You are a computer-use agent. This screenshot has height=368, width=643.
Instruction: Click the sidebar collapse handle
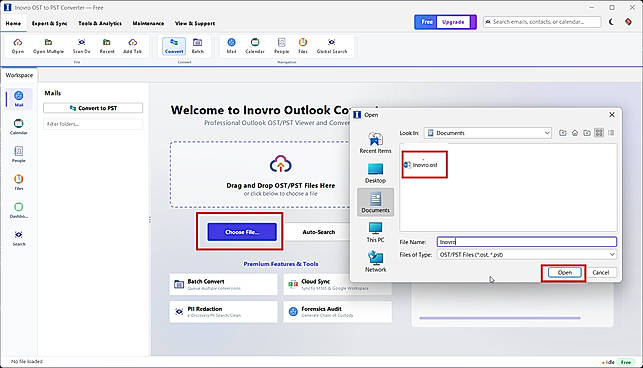[150, 220]
